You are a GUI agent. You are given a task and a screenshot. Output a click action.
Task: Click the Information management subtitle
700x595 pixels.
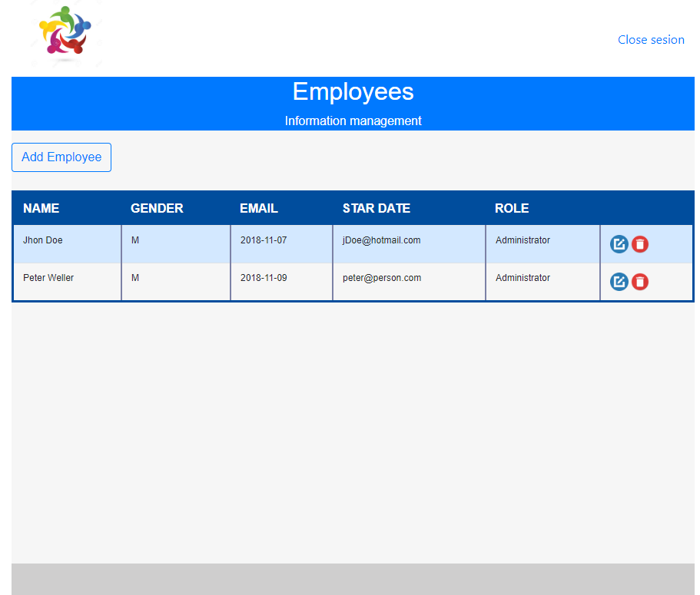[353, 121]
